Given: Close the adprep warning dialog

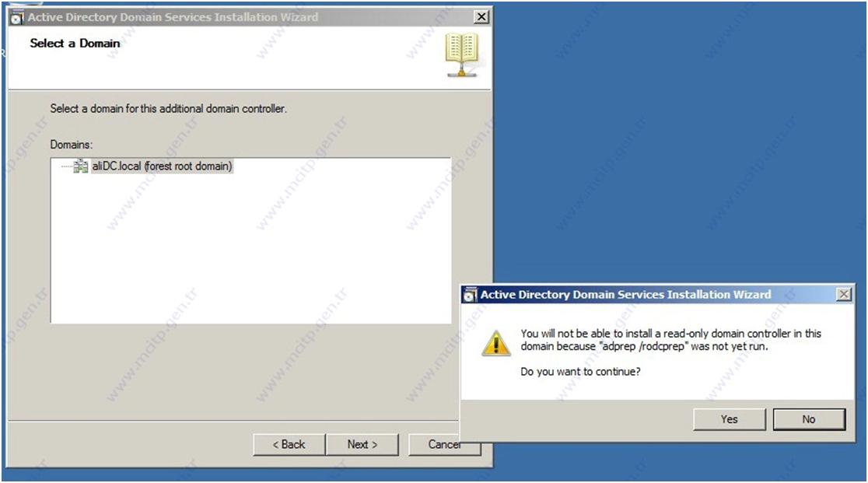Looking at the screenshot, I should click(x=844, y=294).
